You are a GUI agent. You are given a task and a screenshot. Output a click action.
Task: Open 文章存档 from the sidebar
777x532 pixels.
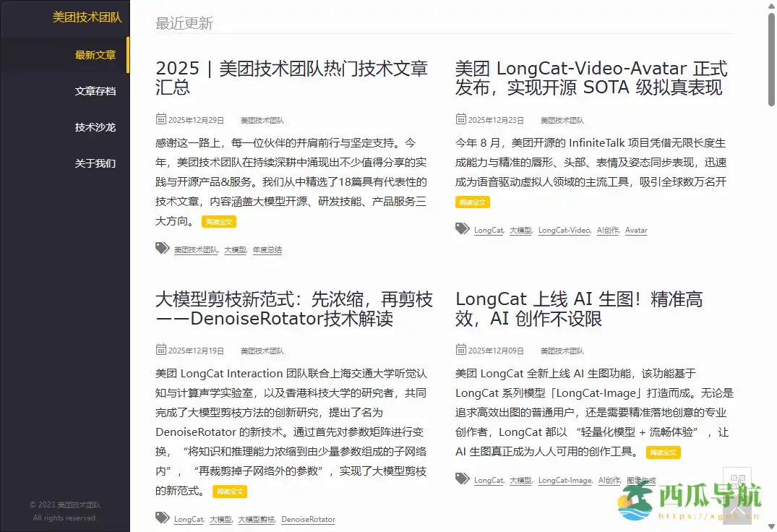[x=95, y=91]
